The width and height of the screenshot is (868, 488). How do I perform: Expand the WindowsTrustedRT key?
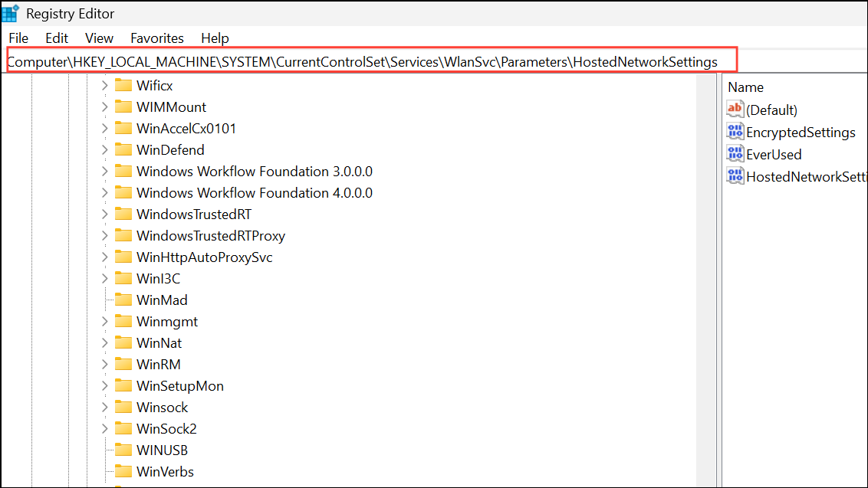(x=104, y=215)
